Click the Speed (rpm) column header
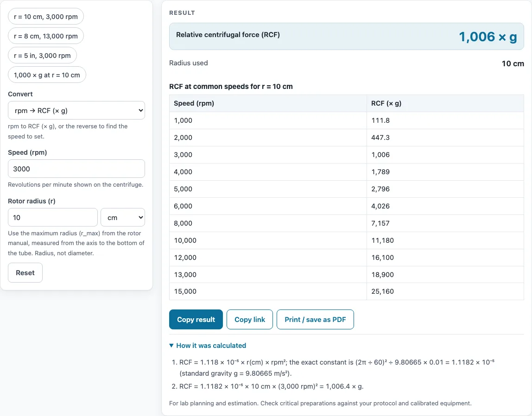The image size is (532, 416). [x=268, y=103]
